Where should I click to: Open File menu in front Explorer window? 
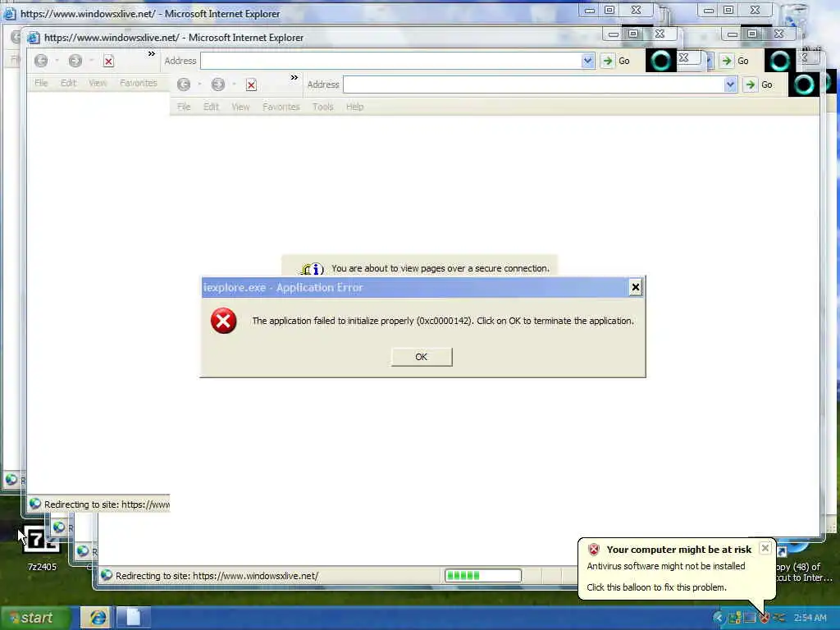[x=184, y=107]
